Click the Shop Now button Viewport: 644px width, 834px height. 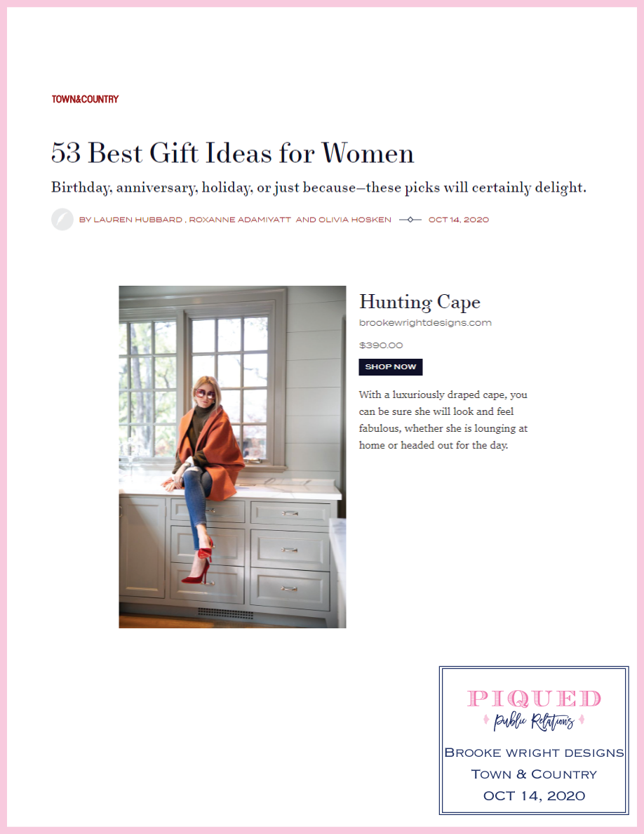pyautogui.click(x=391, y=367)
